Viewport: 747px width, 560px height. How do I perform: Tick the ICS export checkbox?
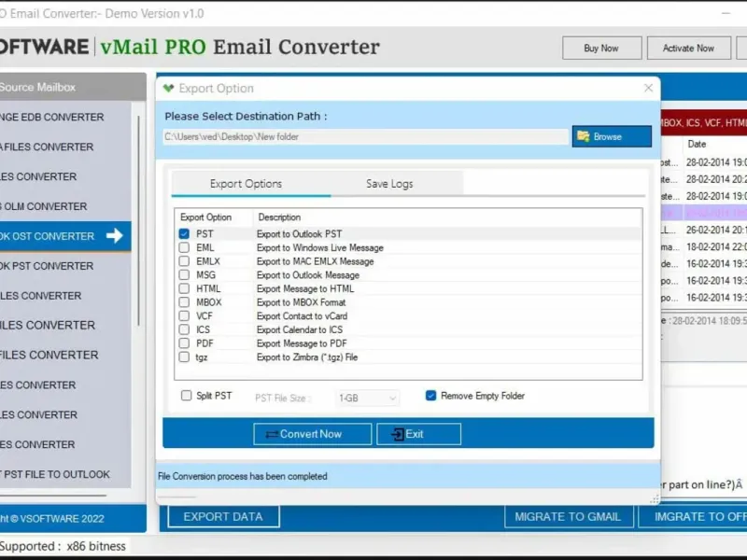[x=184, y=329]
